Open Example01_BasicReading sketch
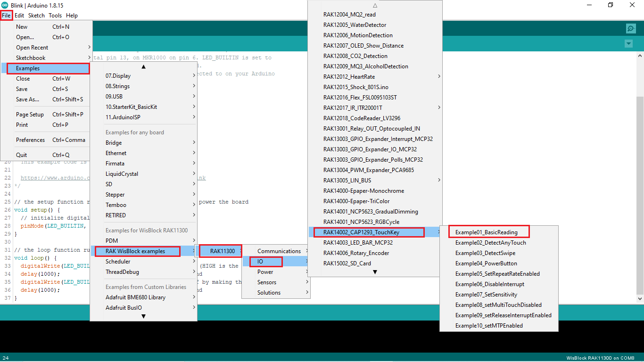Screen dimensions: 644x362 [499, 232]
